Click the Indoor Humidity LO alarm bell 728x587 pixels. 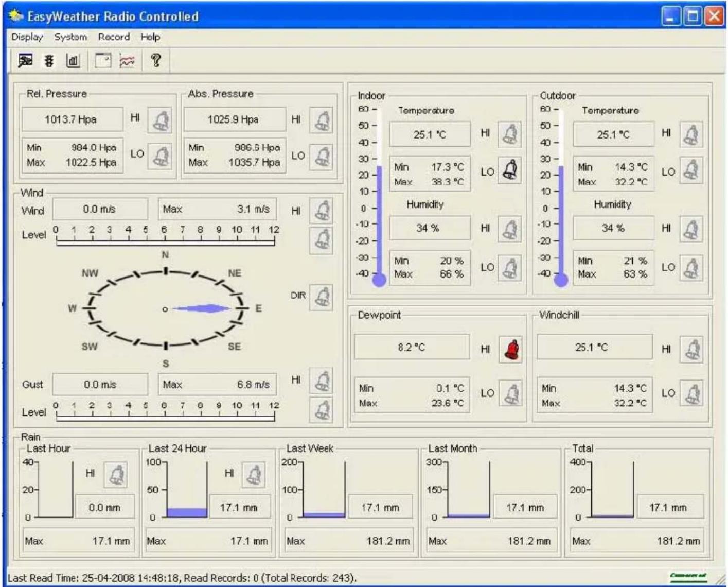pyautogui.click(x=510, y=268)
